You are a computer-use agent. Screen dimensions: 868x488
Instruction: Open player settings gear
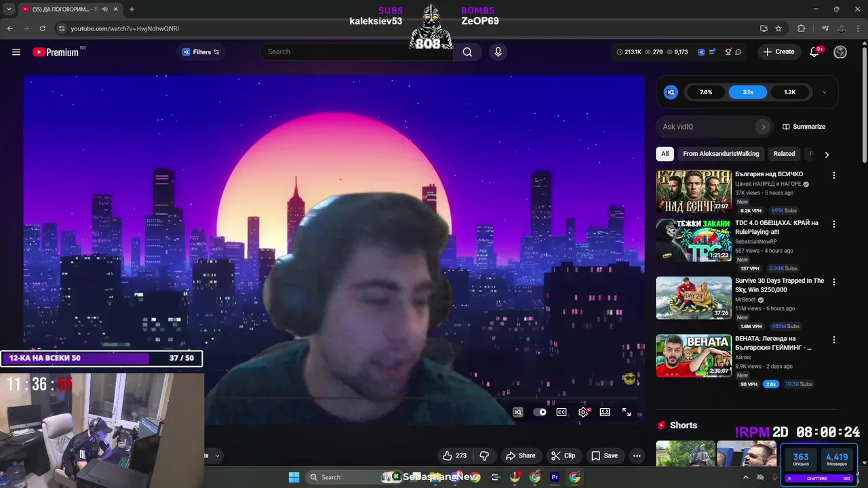pos(583,412)
